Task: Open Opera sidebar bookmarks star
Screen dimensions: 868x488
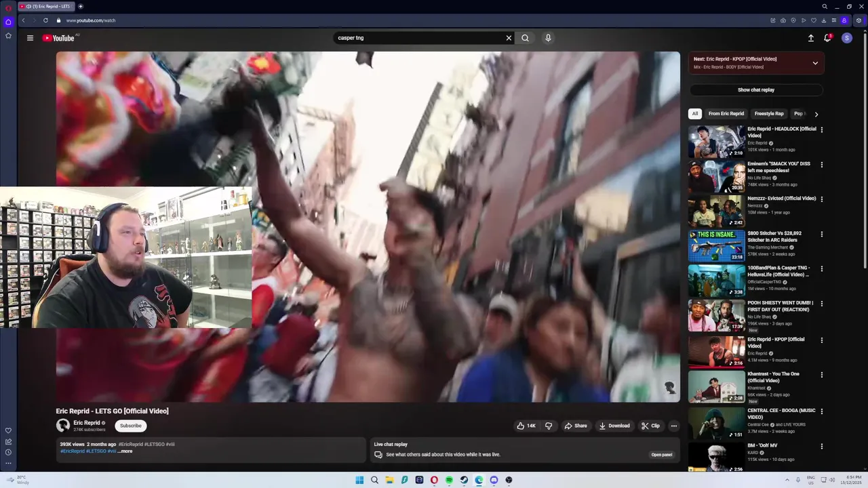Action: [x=8, y=35]
